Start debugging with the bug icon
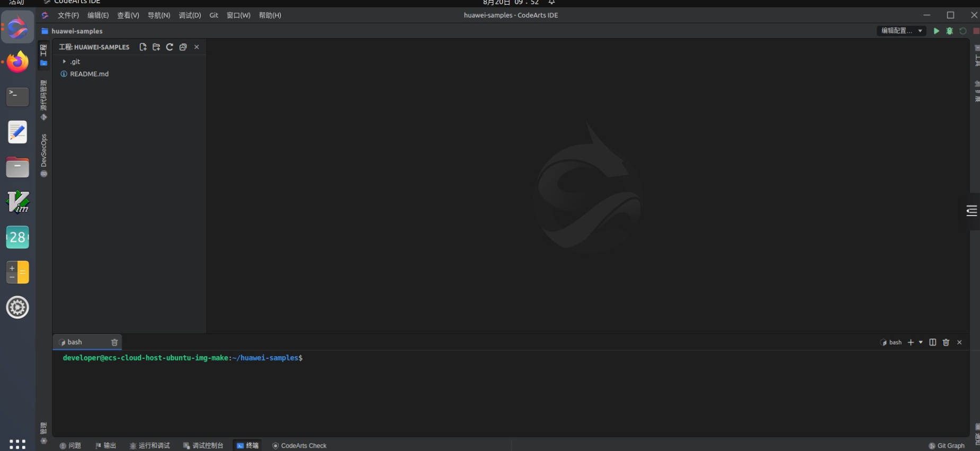This screenshot has width=980, height=451. click(x=950, y=31)
